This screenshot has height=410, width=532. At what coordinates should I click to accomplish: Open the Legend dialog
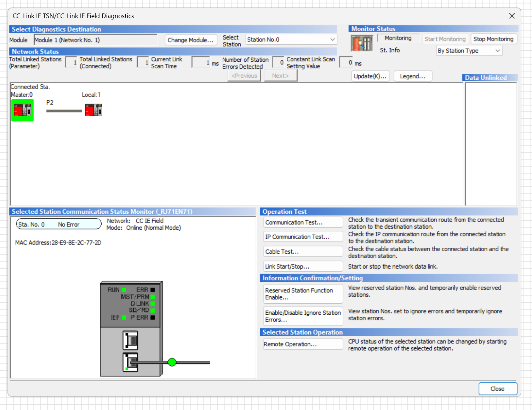pyautogui.click(x=412, y=76)
